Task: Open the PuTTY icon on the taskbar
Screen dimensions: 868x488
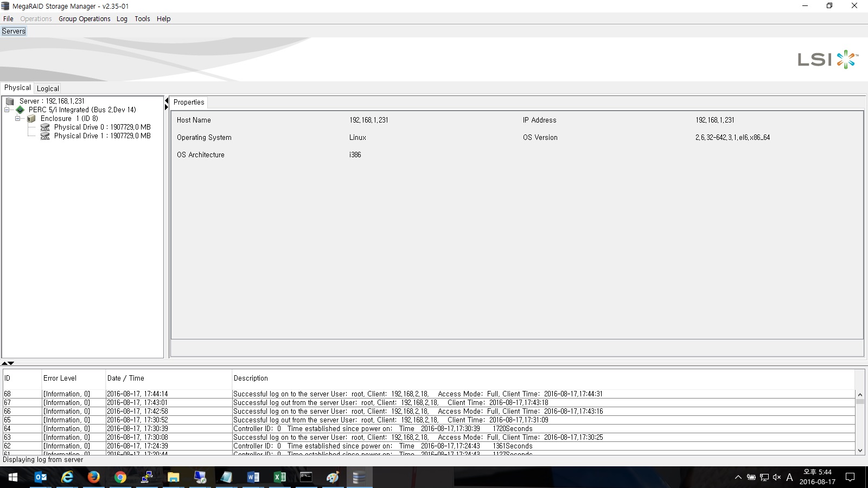Action: [x=146, y=477]
